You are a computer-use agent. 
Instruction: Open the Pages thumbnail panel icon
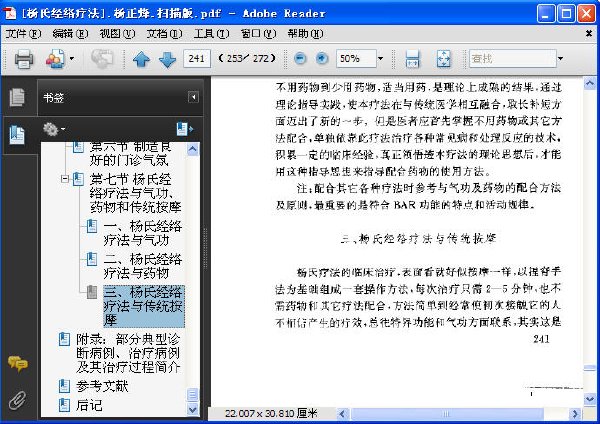pyautogui.click(x=17, y=97)
